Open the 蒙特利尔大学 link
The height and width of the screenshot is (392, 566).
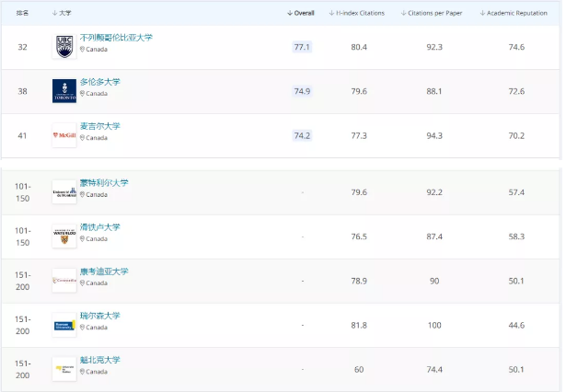point(104,183)
